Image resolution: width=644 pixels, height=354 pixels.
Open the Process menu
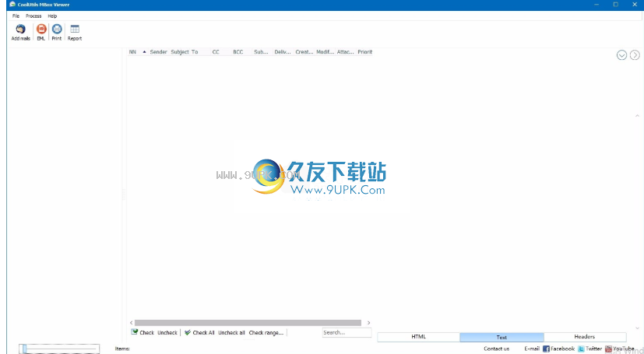(33, 16)
